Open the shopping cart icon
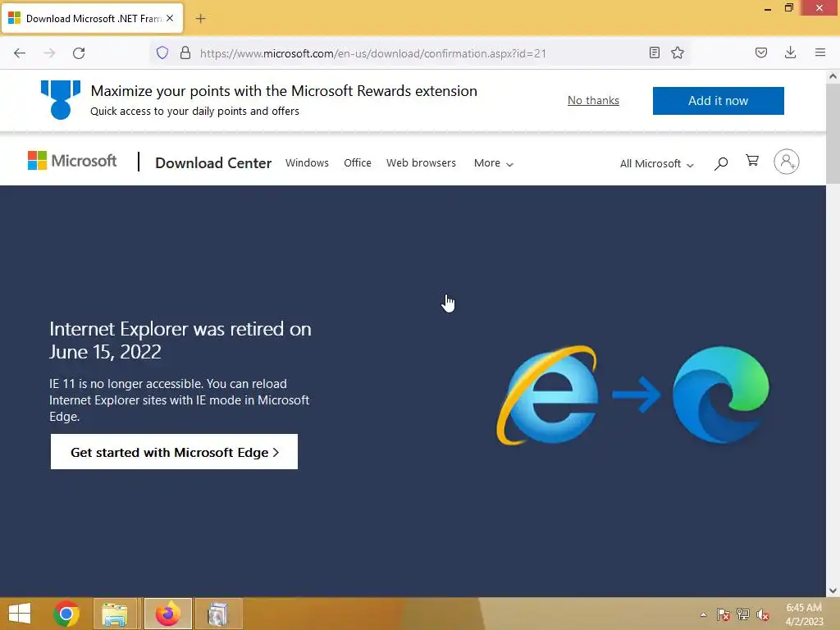 [x=752, y=161]
